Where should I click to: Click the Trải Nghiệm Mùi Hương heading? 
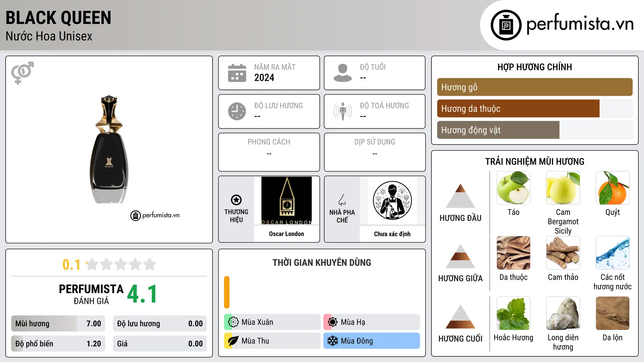[535, 162]
